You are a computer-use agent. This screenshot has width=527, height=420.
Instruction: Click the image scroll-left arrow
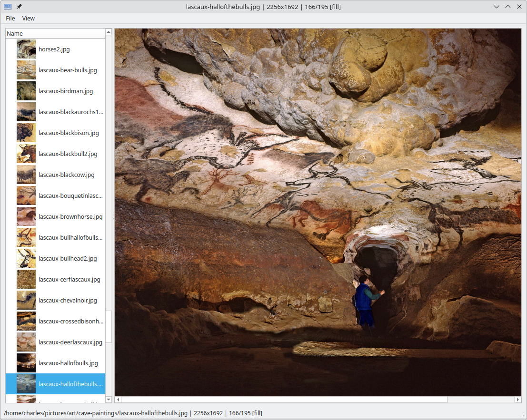point(119,400)
